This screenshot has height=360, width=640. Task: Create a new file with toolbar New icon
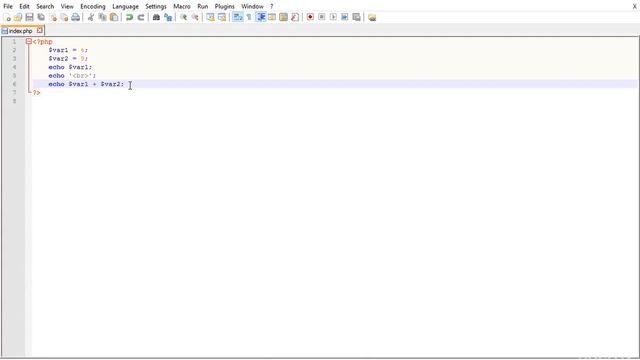pyautogui.click(x=7, y=17)
